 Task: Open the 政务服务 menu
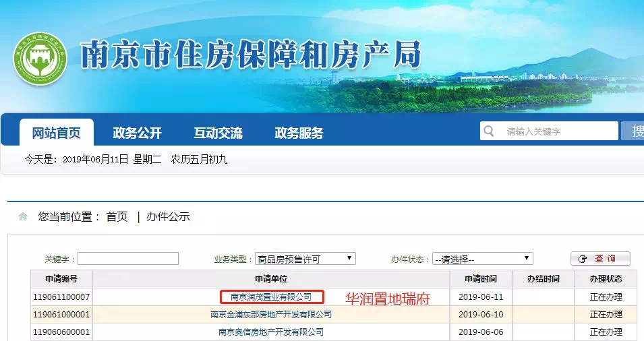[299, 133]
